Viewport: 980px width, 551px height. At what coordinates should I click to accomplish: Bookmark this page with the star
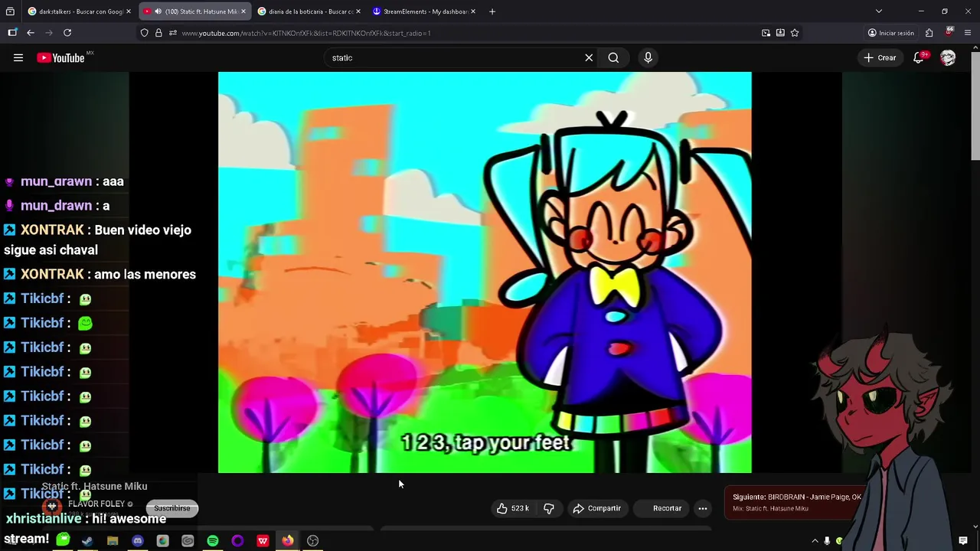[x=795, y=33]
